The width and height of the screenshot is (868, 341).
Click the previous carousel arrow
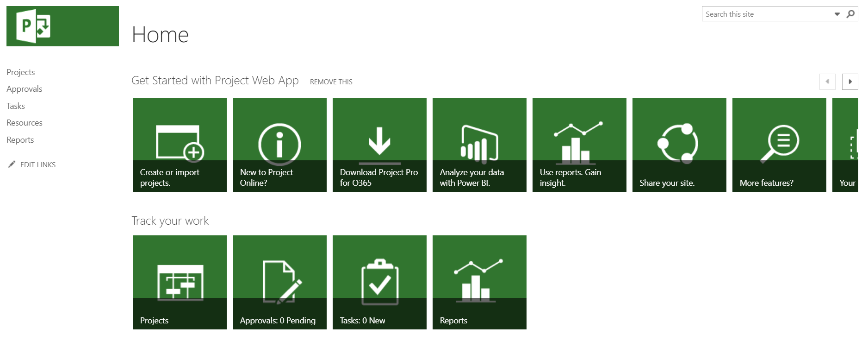827,82
